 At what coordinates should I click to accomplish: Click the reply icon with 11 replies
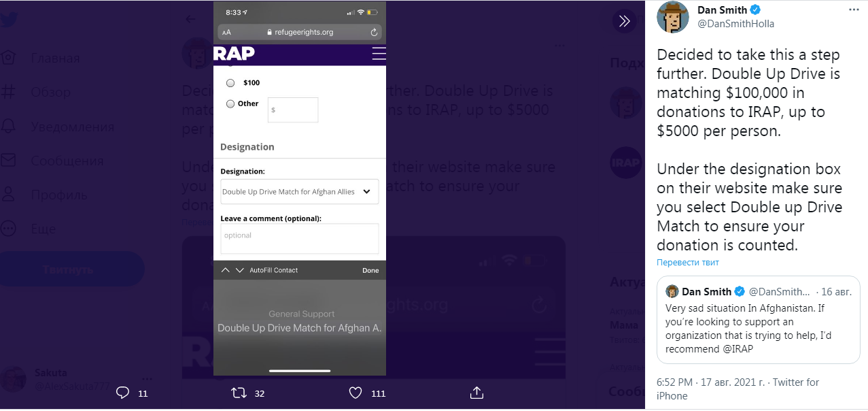tap(123, 393)
